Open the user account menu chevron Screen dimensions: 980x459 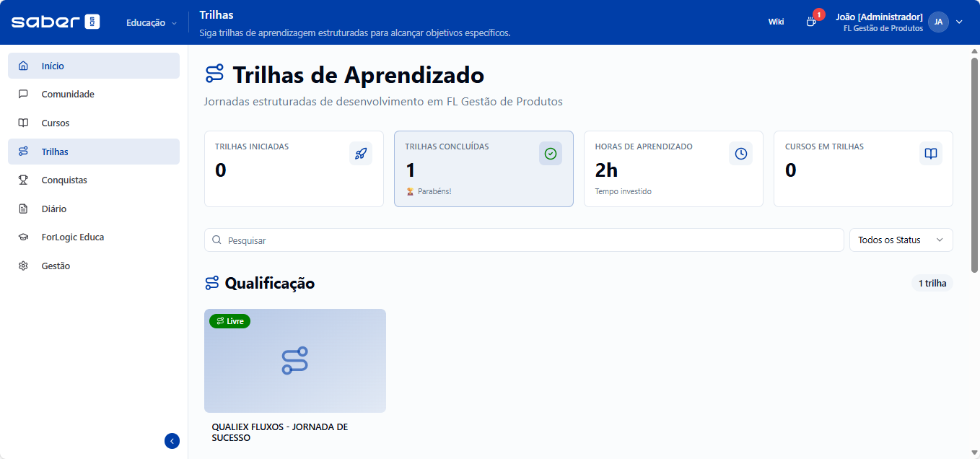(959, 22)
